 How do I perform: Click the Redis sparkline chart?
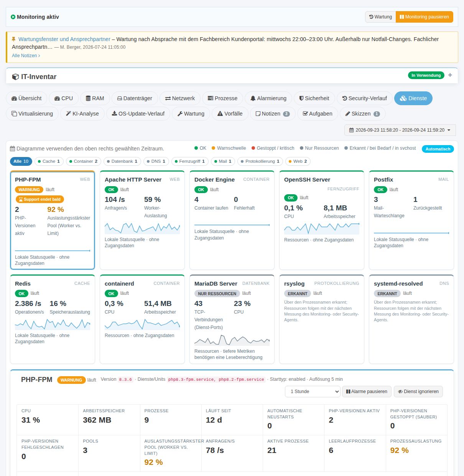coord(53,324)
